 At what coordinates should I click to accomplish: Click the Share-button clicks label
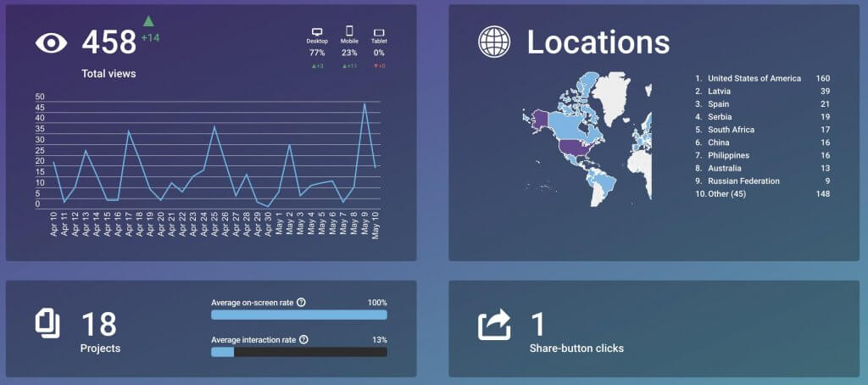576,349
